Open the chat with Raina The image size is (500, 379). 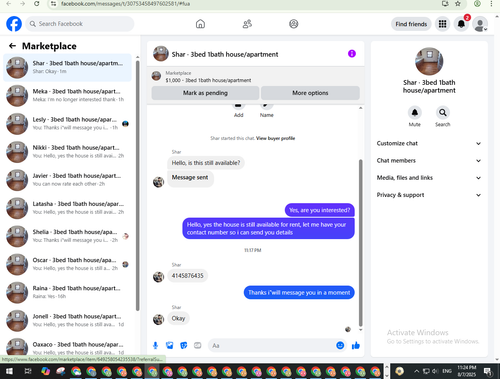[67, 292]
